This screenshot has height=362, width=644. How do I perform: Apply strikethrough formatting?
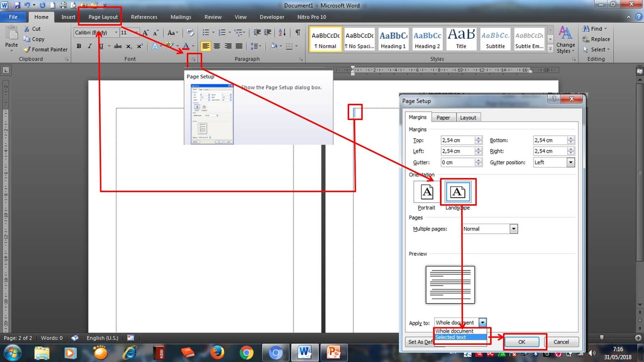(x=118, y=46)
